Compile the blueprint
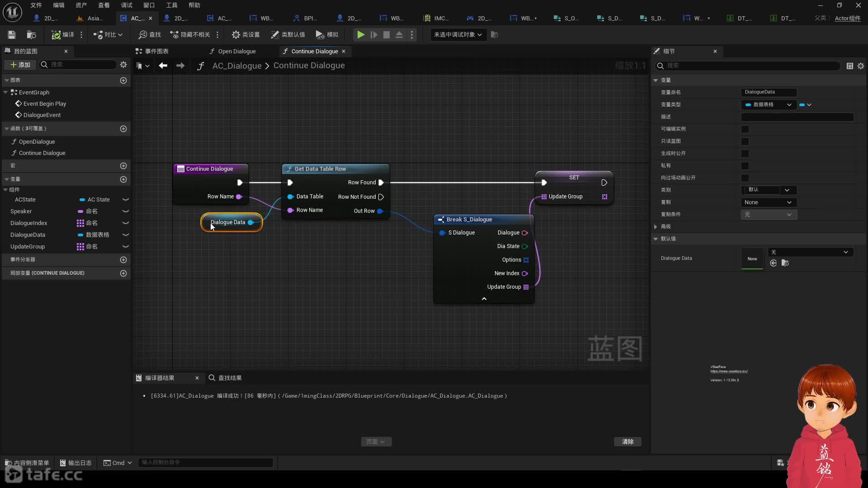 point(62,35)
